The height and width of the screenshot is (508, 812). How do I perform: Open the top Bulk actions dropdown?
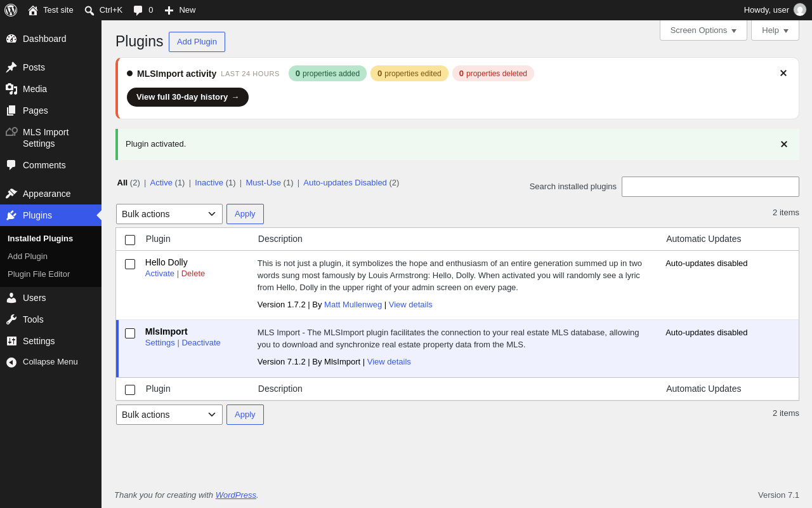169,214
